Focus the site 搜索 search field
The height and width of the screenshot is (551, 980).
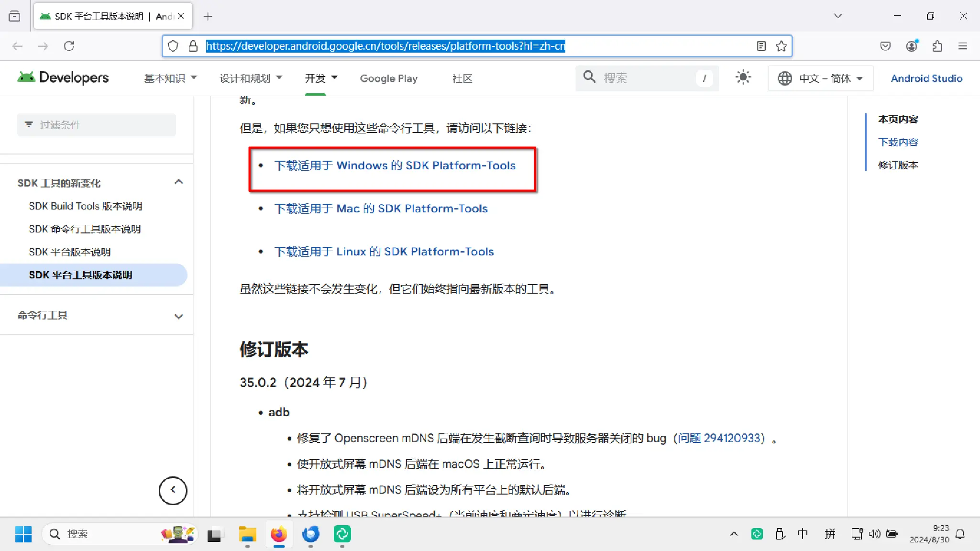647,78
